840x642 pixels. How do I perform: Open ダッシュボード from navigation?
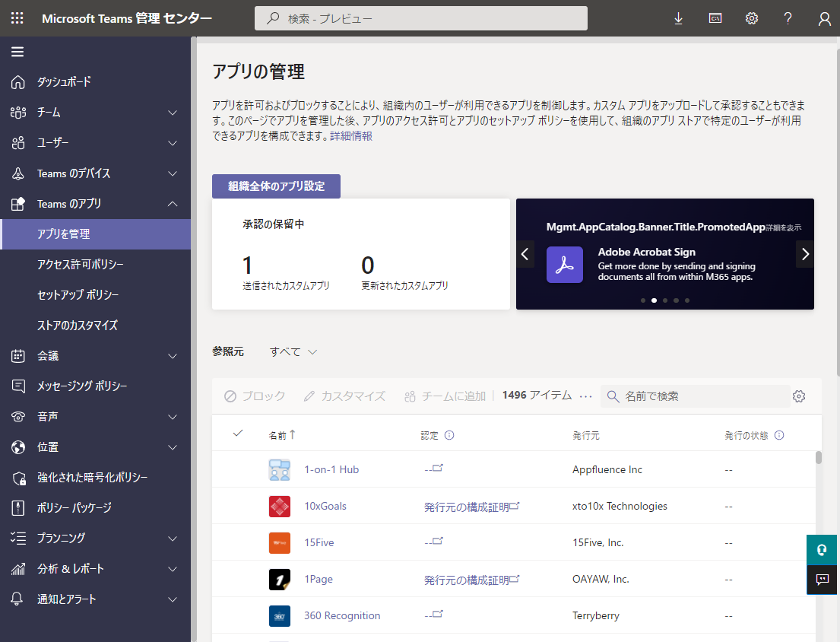65,82
